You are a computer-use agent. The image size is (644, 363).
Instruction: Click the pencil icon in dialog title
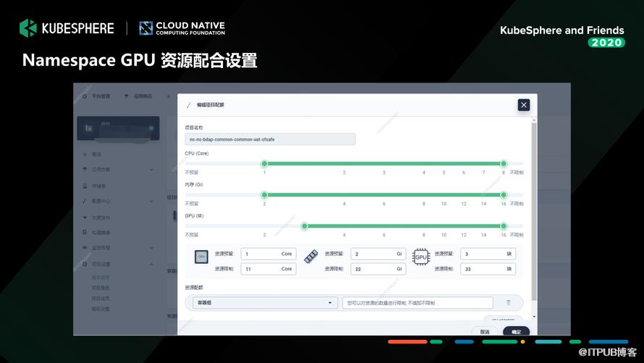(189, 105)
